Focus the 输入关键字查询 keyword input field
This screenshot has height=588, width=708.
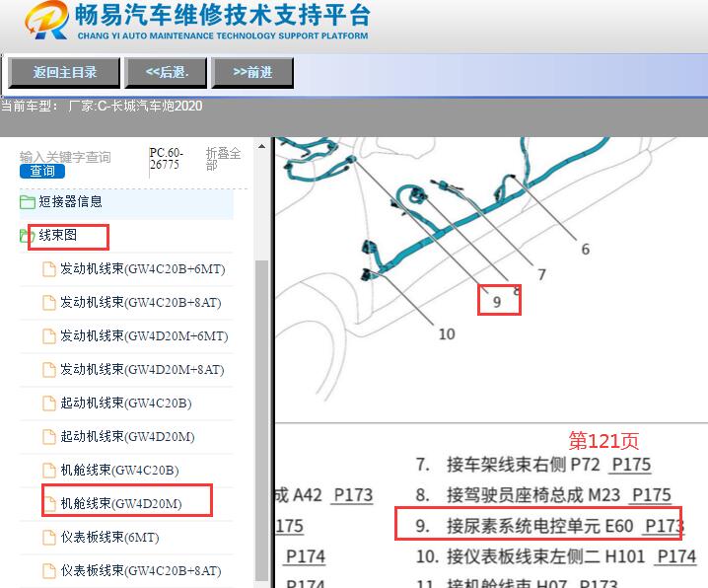(65, 157)
